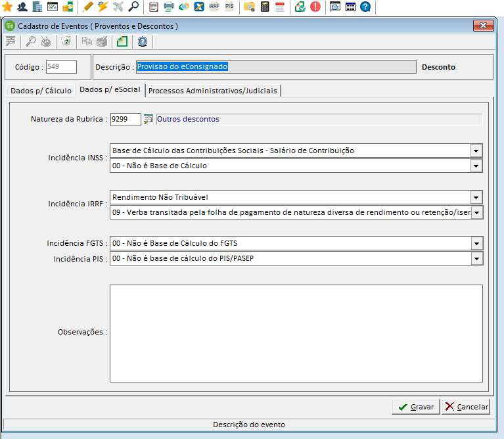
Task: Open the blue-yellow cross square icon
Action: click(x=199, y=7)
